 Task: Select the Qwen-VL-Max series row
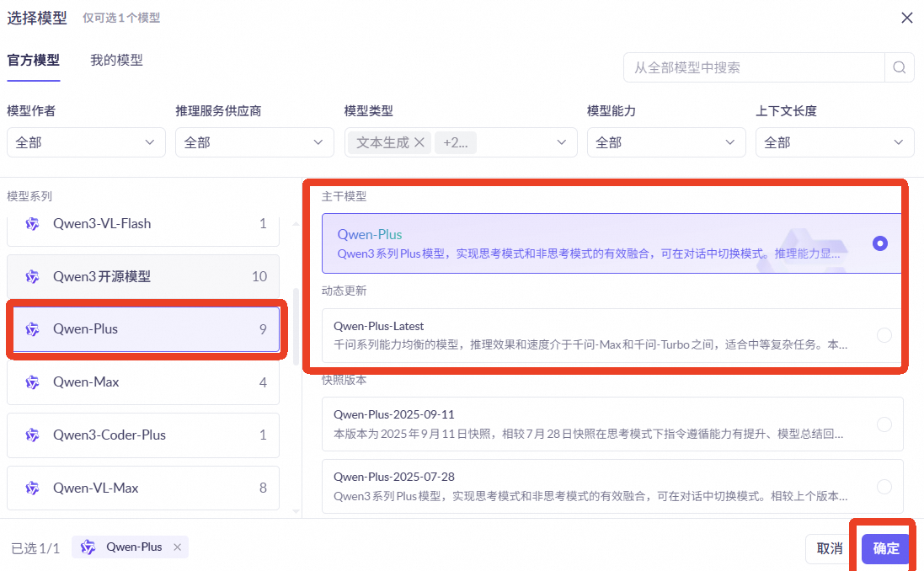pos(143,488)
